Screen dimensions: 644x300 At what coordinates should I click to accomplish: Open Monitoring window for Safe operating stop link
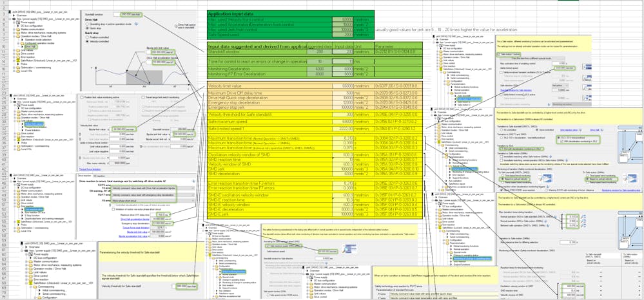click(x=621, y=191)
